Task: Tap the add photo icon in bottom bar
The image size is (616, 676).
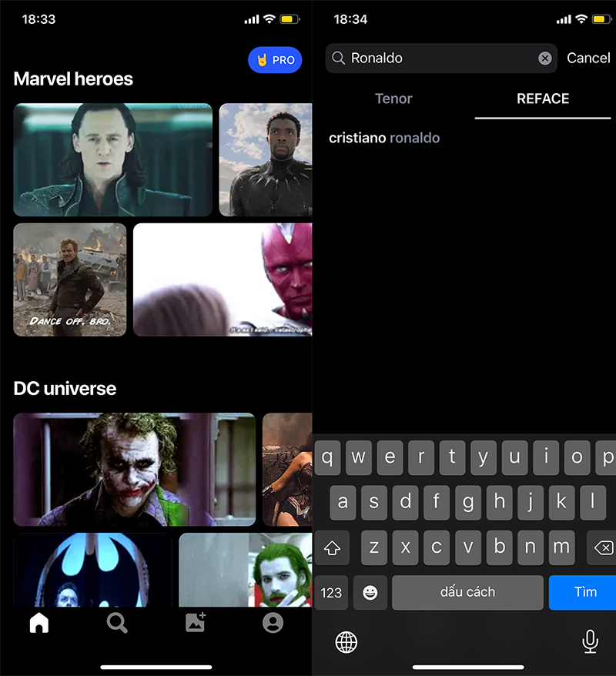Action: click(x=196, y=623)
